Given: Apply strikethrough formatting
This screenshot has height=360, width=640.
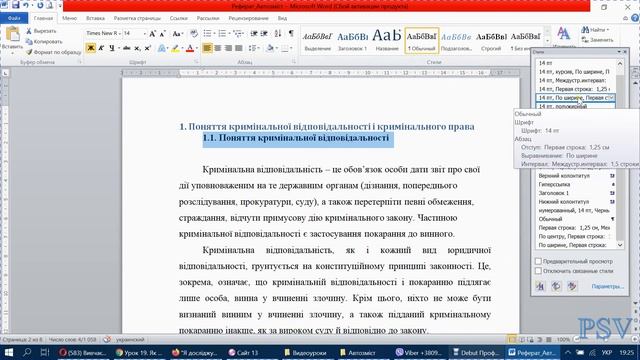Looking at the screenshot, I should point(127,48).
